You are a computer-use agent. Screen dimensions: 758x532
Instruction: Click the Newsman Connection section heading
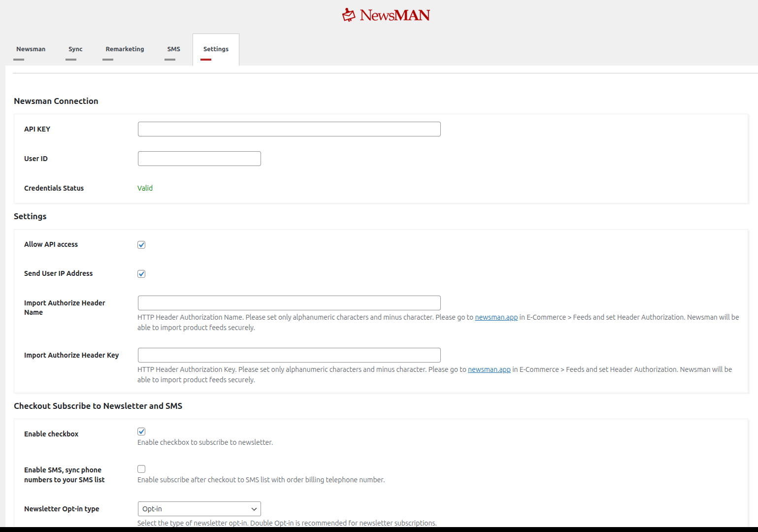[56, 101]
